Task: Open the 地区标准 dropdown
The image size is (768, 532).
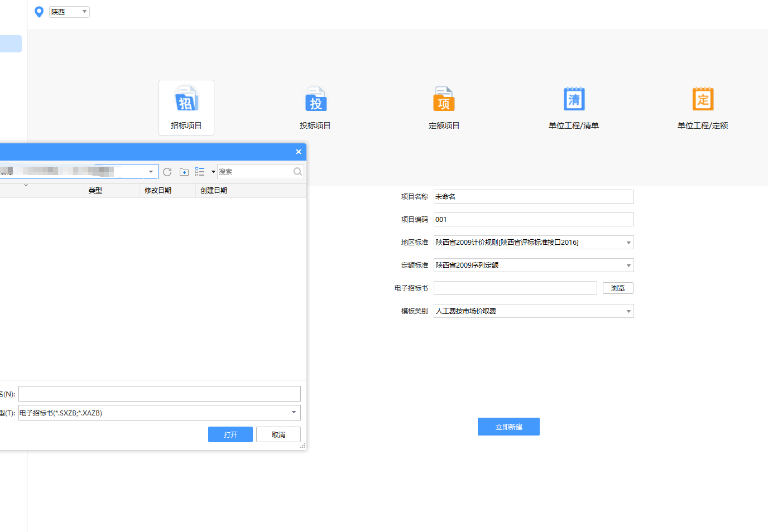Action: [x=627, y=242]
